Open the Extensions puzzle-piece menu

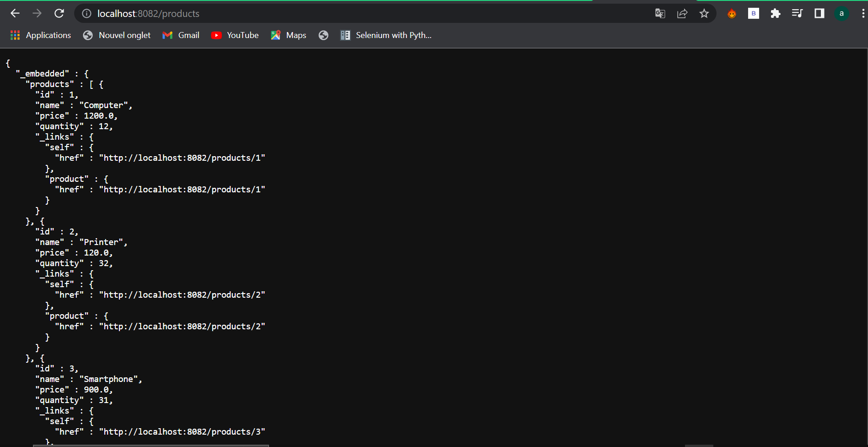click(x=775, y=13)
